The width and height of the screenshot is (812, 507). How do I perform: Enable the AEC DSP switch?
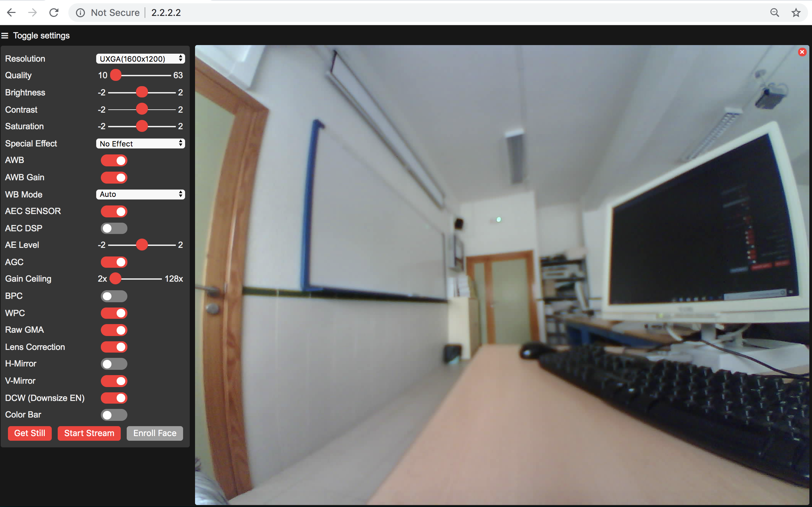coord(114,228)
